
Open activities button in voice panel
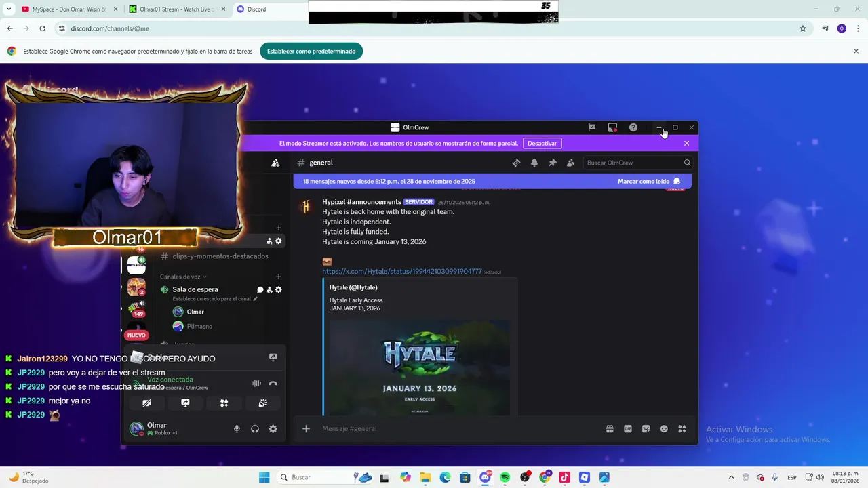224,403
